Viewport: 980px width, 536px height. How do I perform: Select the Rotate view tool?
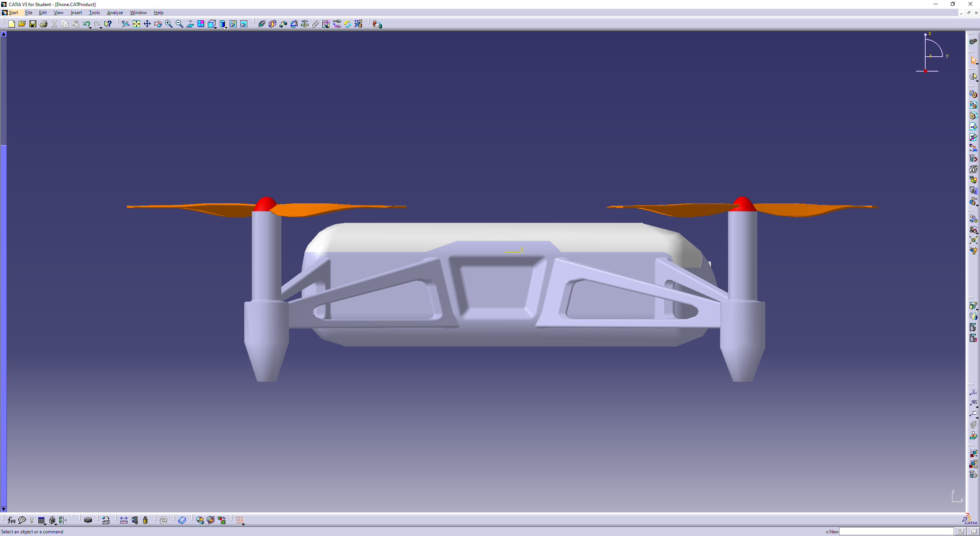point(158,24)
